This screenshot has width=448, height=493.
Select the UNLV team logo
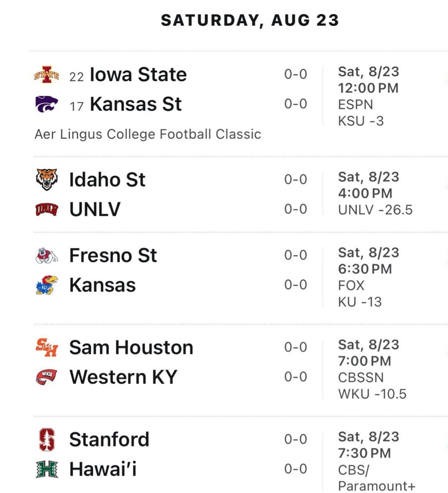click(46, 209)
